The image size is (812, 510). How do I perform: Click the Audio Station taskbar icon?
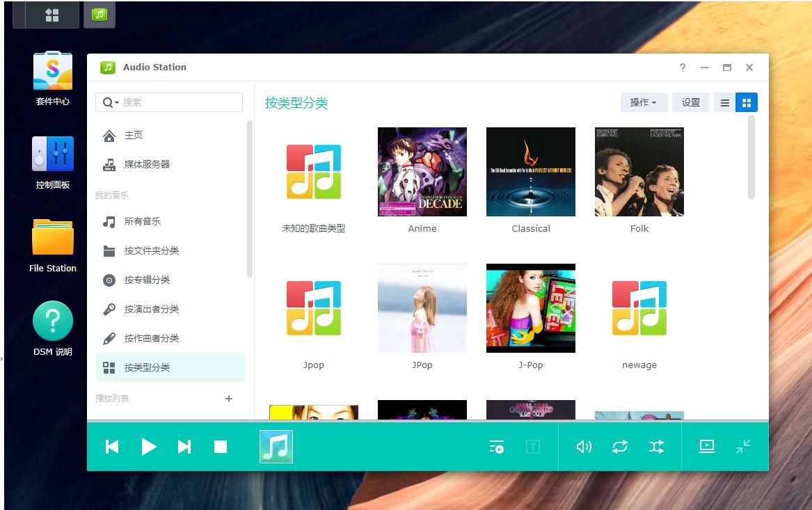pyautogui.click(x=99, y=14)
